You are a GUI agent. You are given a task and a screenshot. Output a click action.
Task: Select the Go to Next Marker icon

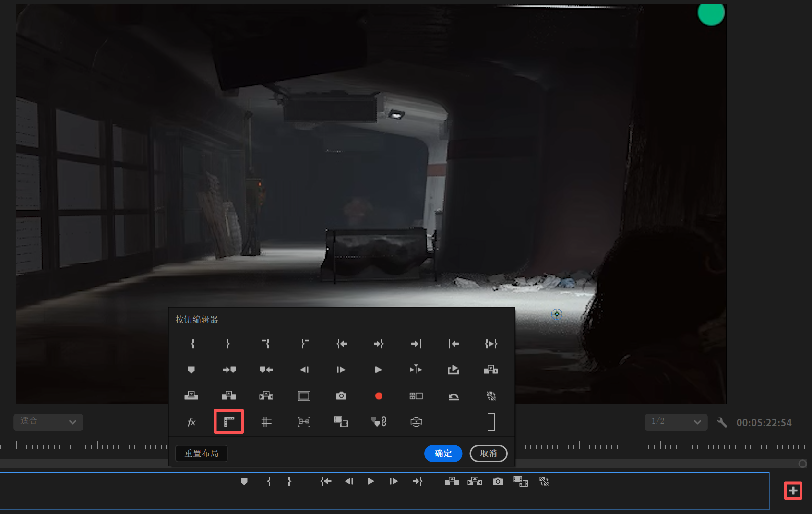(229, 370)
